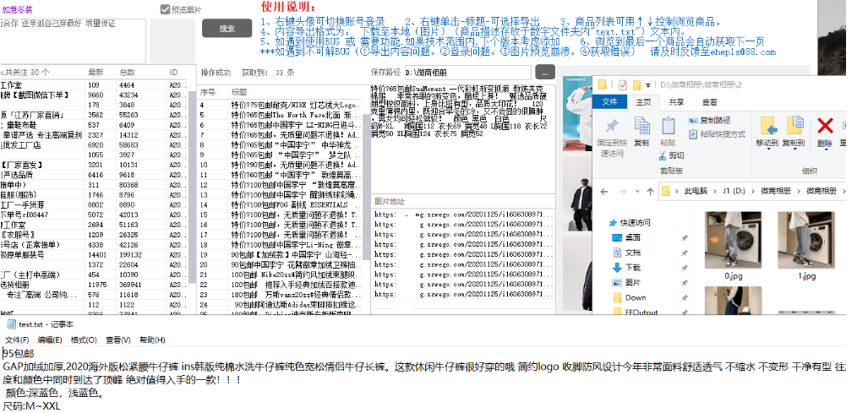
Task: Open 下载 Downloads in the navigation pane
Action: point(632,267)
